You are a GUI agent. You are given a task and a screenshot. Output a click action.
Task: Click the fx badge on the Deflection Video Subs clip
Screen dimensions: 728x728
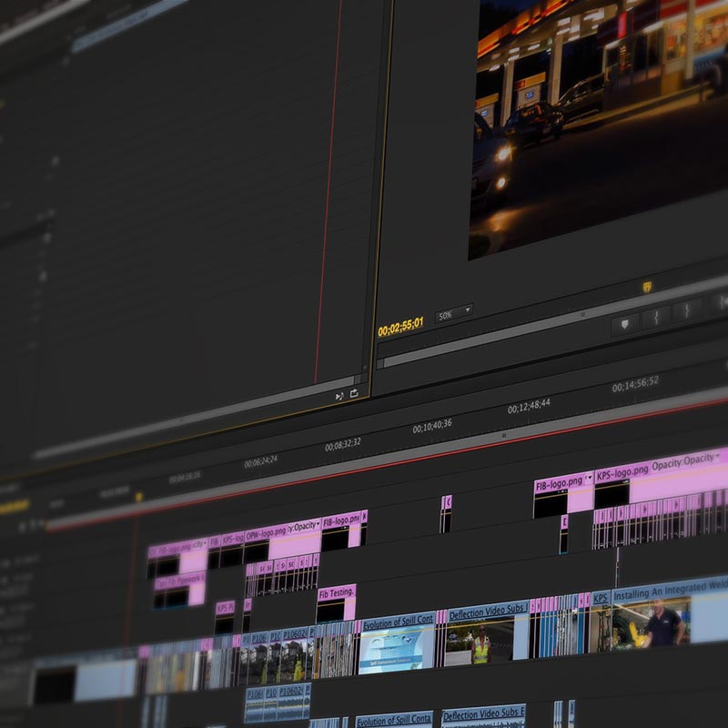pyautogui.click(x=451, y=610)
